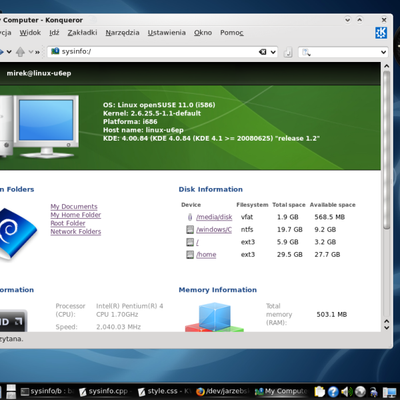This screenshot has width=400, height=400.
Task: Click the 503.1 MB total memory value
Action: 332,314
